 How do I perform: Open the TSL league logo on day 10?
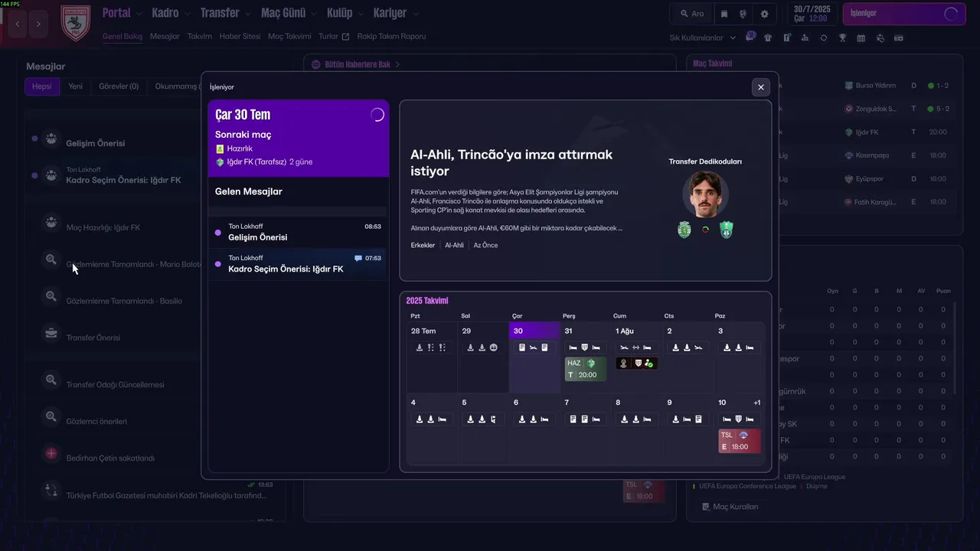coord(743,435)
